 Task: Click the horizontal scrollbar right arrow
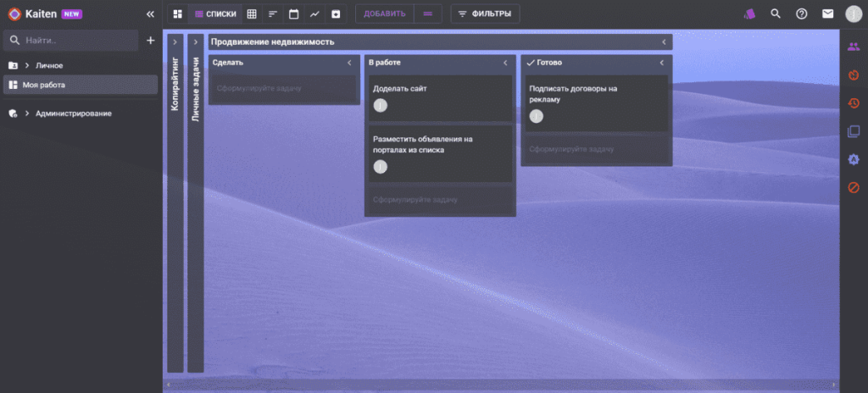pos(833,385)
